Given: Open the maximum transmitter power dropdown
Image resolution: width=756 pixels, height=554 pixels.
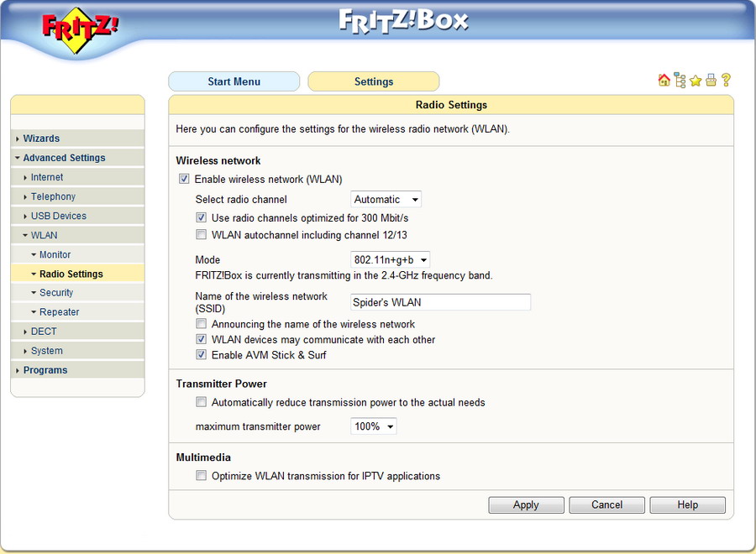Looking at the screenshot, I should point(373,426).
